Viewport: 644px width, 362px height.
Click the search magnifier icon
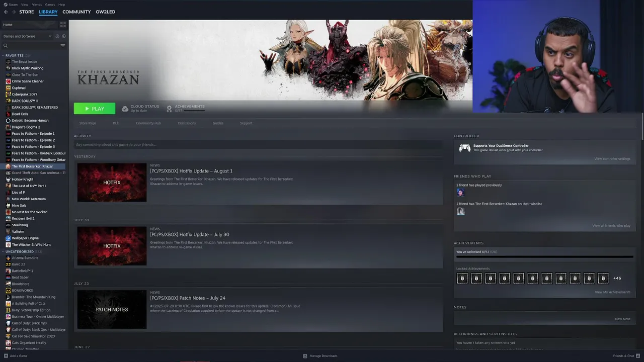pos(6,46)
